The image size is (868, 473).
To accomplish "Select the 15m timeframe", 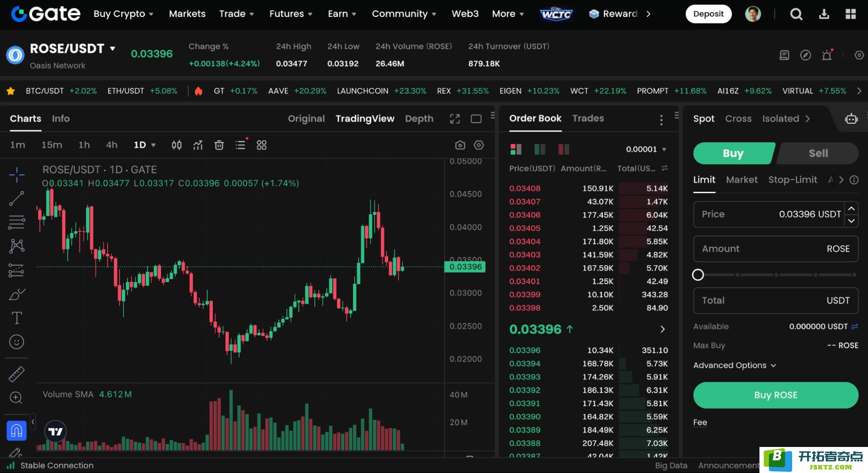I will 52,145.
